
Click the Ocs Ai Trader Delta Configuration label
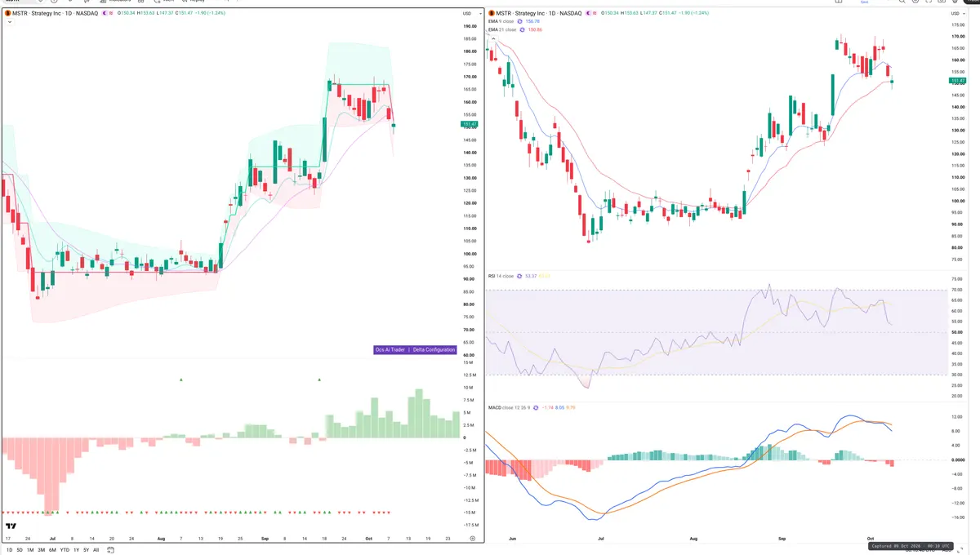tap(415, 349)
